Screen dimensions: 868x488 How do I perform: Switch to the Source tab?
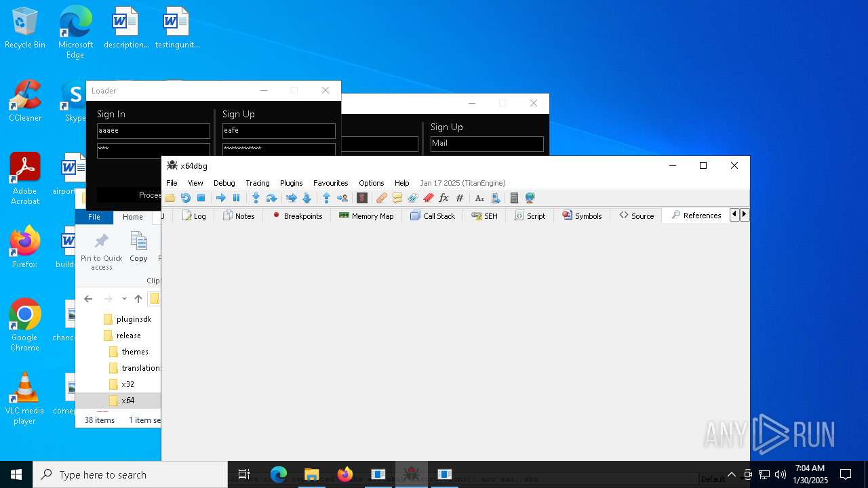636,216
